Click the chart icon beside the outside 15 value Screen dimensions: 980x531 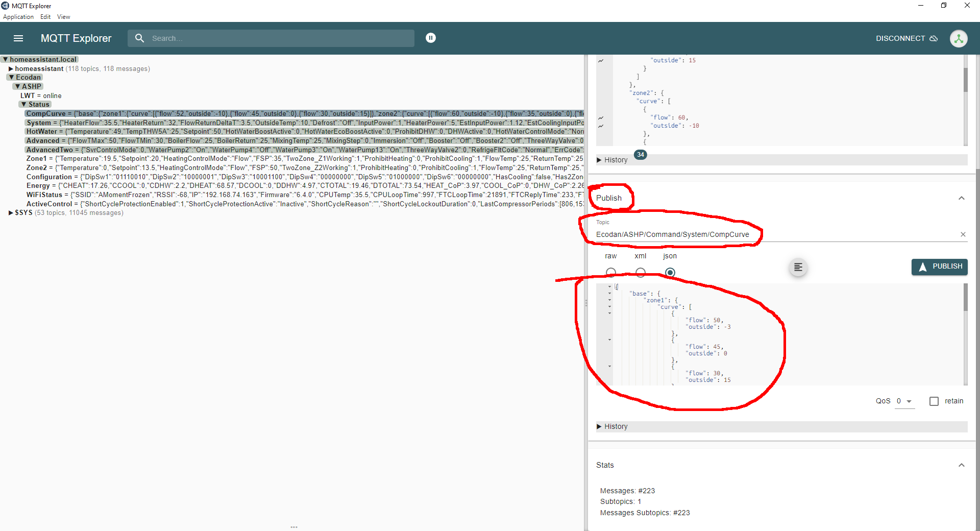point(601,61)
